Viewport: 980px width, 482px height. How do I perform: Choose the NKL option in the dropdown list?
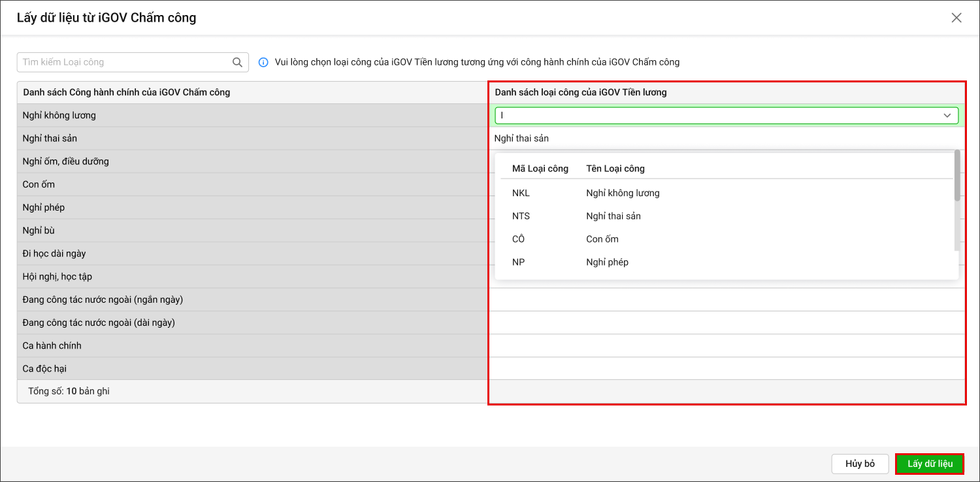coord(727,193)
